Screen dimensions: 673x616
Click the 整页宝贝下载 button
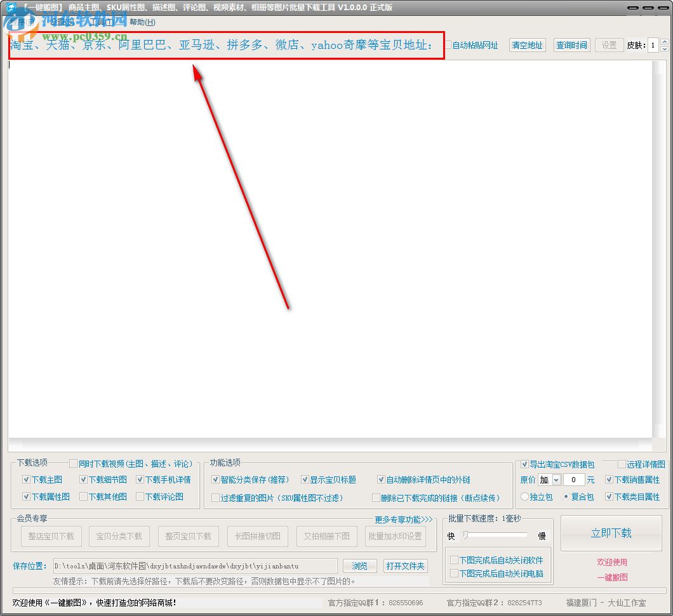pyautogui.click(x=188, y=536)
